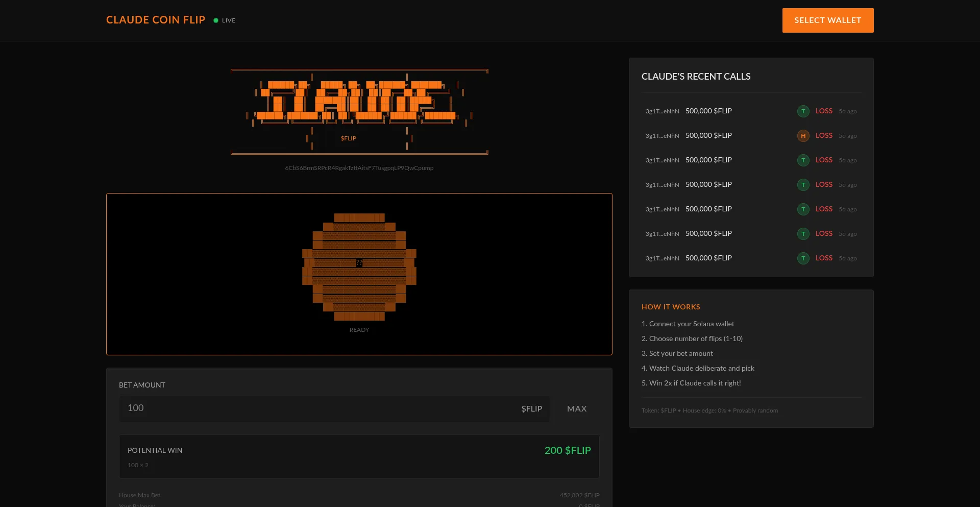
Task: Click the $FLIP currency label inside bet input
Action: [x=531, y=408]
